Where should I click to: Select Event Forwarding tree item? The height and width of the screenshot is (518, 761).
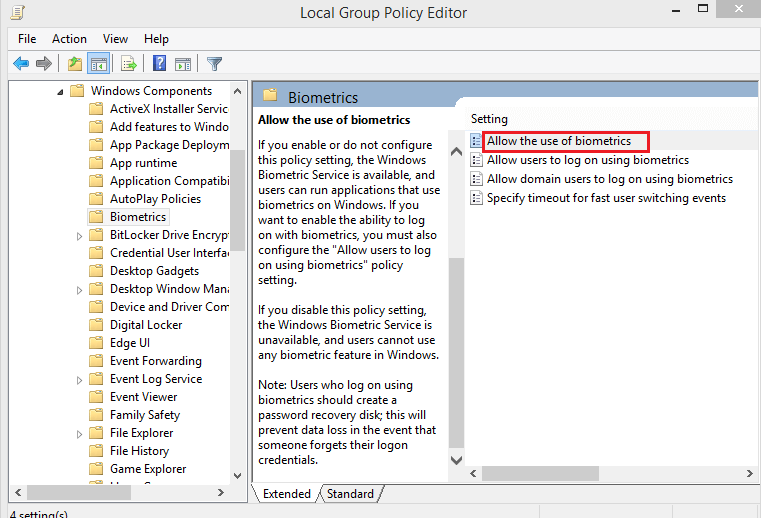156,360
